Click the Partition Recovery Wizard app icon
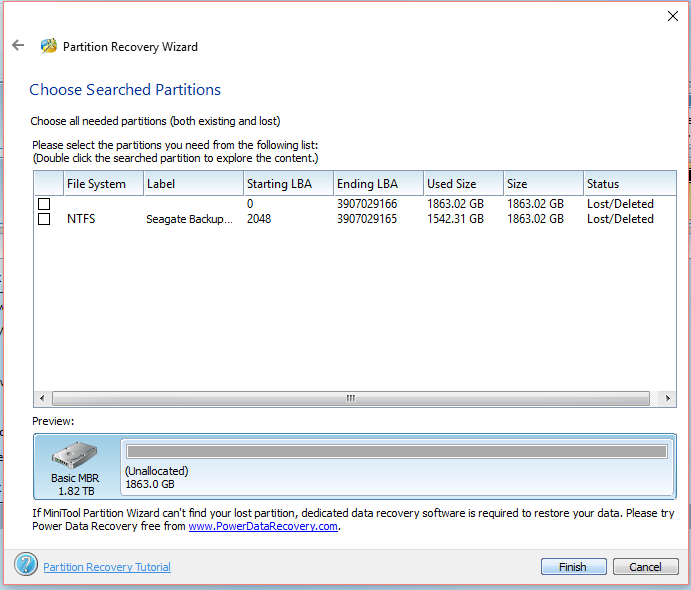The image size is (691, 590). pyautogui.click(x=49, y=46)
